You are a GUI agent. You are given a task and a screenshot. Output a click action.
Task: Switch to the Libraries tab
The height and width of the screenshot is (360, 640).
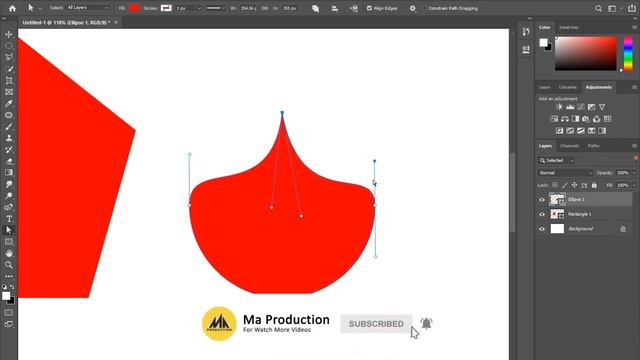(x=567, y=87)
